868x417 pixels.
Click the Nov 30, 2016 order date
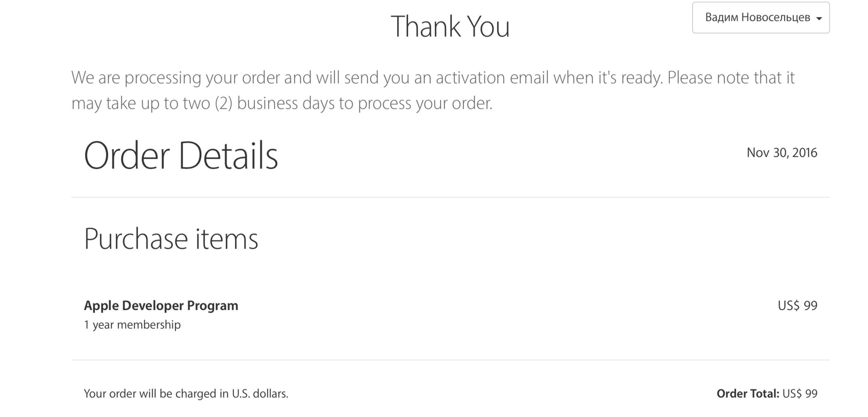(x=782, y=153)
